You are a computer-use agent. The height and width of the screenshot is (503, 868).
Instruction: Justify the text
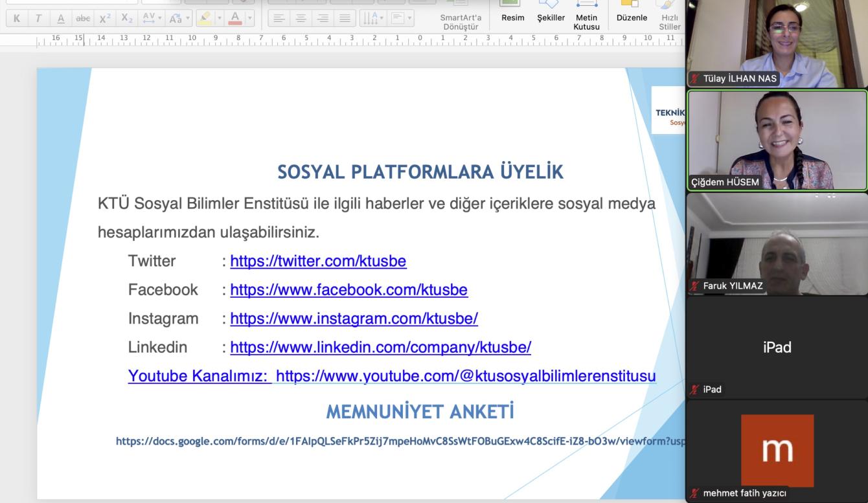(x=345, y=18)
